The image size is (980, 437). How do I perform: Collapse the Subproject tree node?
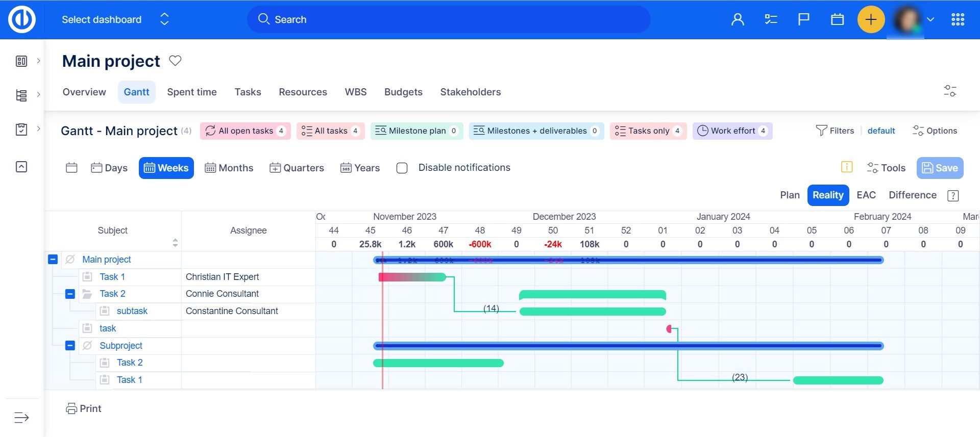pyautogui.click(x=70, y=346)
